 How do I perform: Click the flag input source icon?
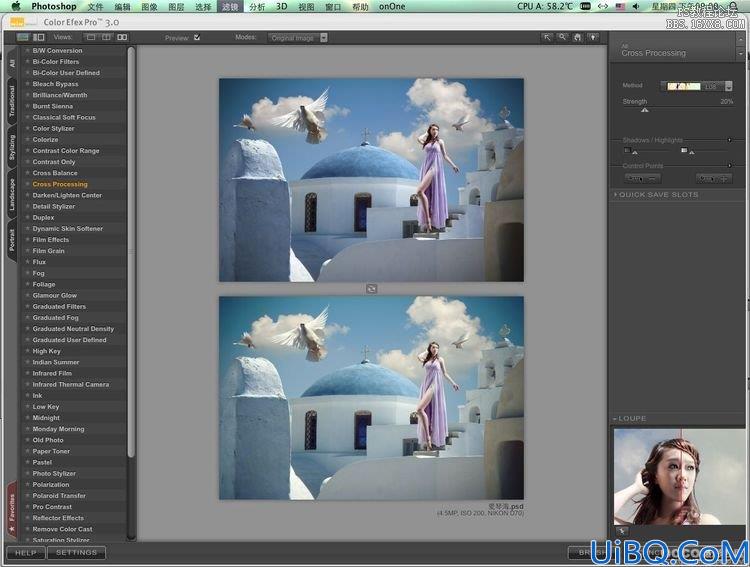[620, 6]
